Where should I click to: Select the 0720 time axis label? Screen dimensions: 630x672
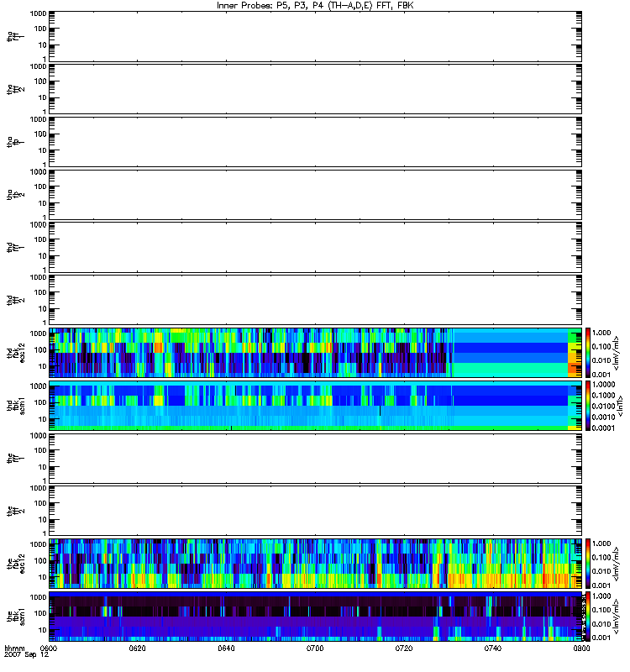tap(404, 648)
